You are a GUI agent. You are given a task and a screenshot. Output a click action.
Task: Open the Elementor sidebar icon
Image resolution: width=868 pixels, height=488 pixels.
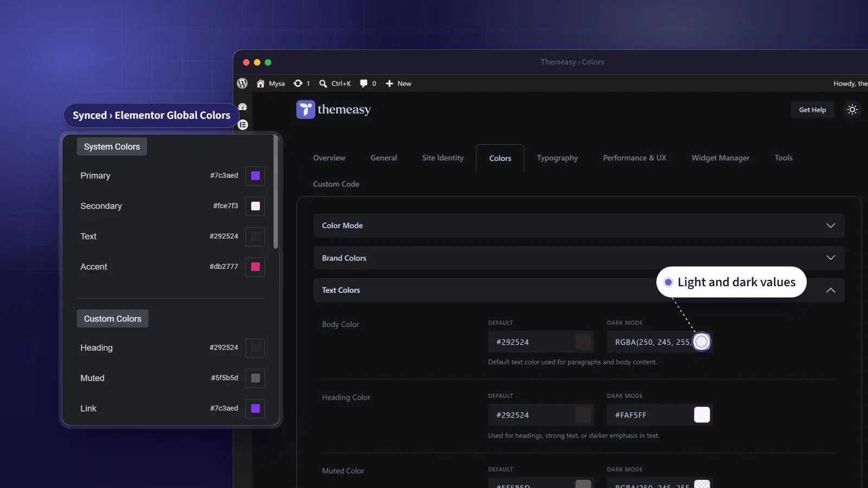point(243,125)
